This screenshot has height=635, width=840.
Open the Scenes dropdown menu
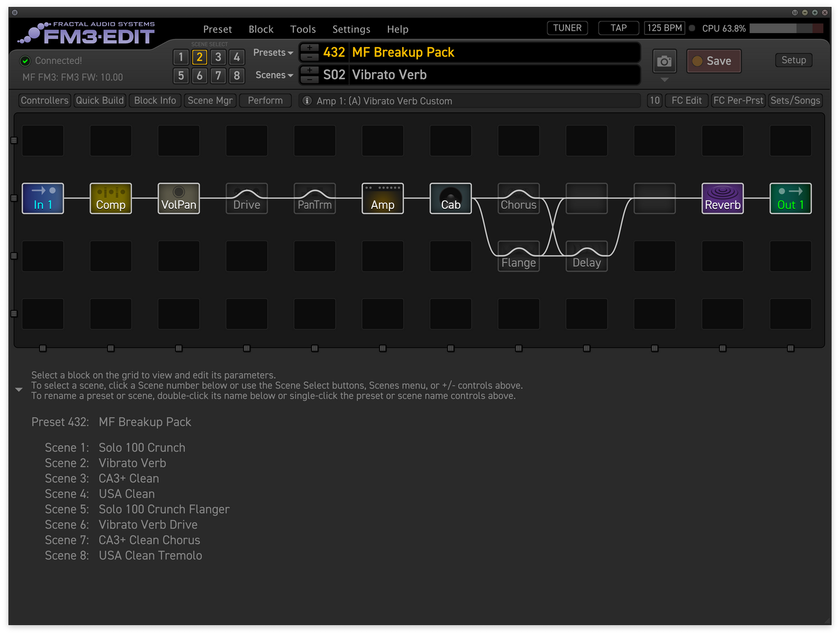tap(273, 74)
